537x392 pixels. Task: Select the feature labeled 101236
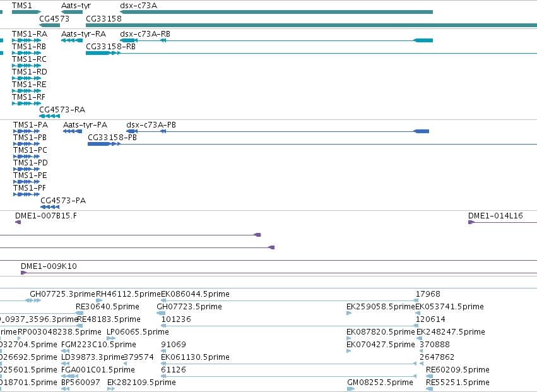click(290, 326)
